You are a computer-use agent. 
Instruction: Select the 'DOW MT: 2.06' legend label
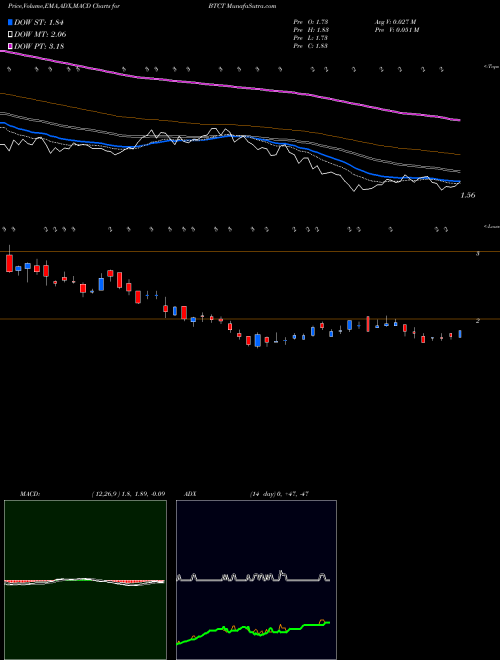[x=40, y=35]
